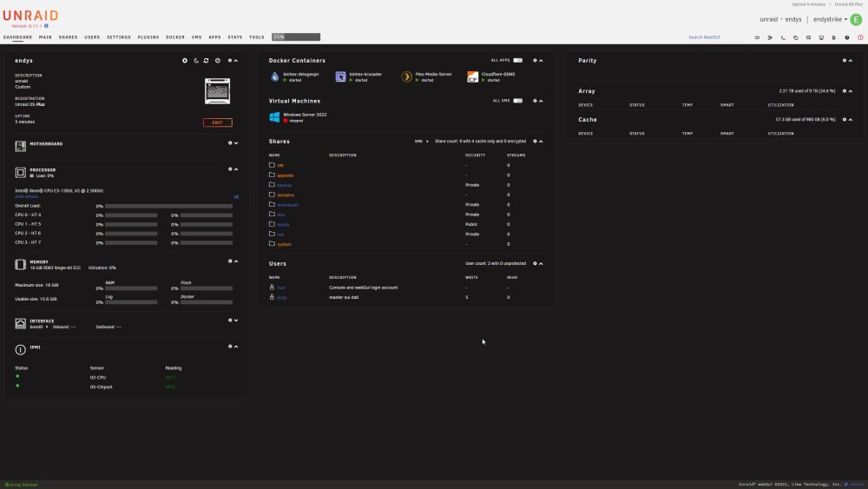Open the SMB protocol dropdown in Shares

[421, 142]
